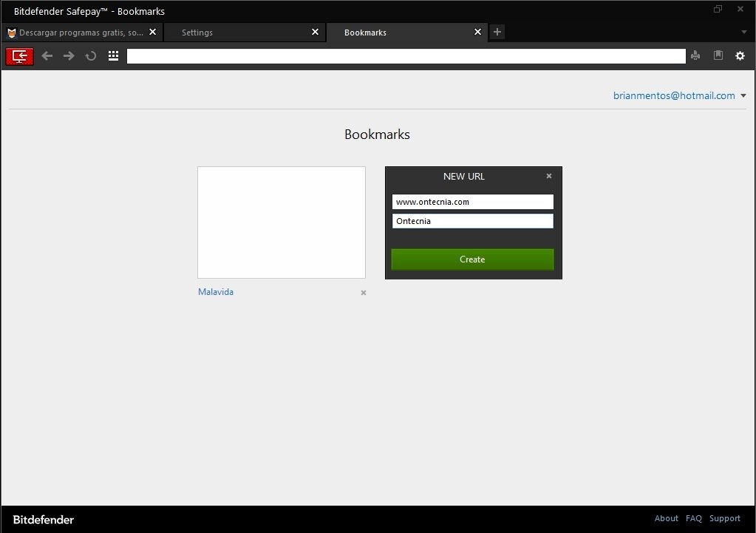Open the FAQ link in footer
This screenshot has width=756, height=533.
point(694,518)
